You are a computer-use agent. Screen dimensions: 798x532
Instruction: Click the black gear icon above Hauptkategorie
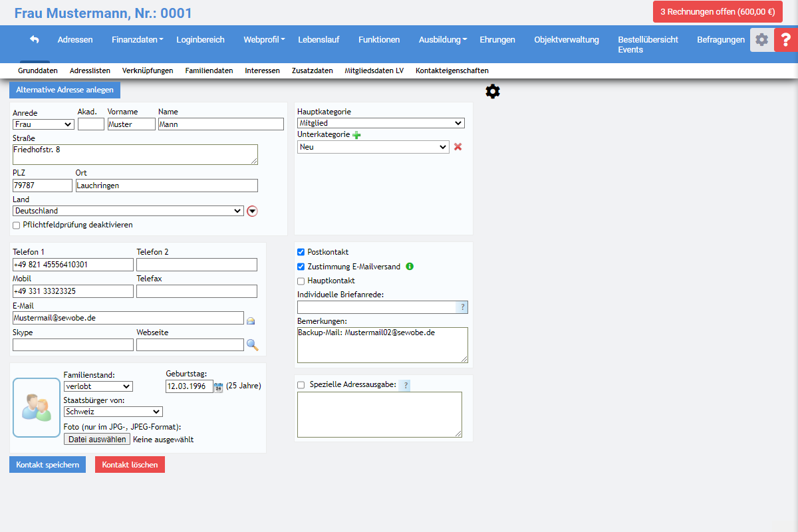point(492,92)
